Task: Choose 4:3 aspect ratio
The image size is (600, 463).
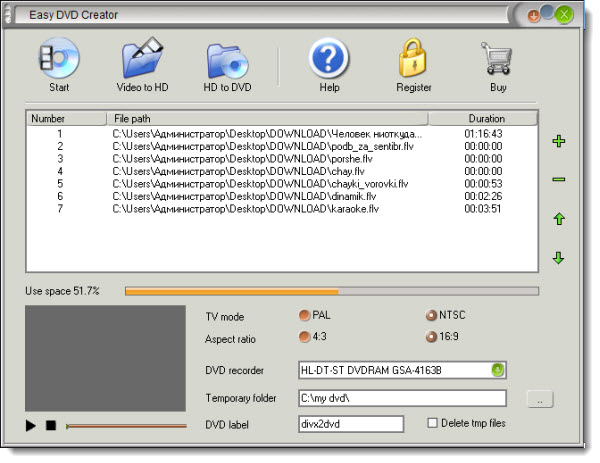Action: pos(304,337)
